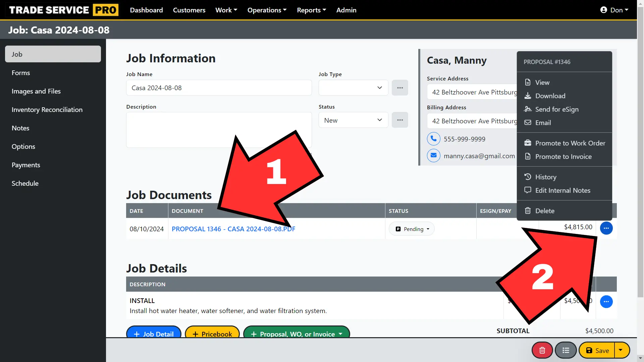Image resolution: width=644 pixels, height=362 pixels.
Task: Change the Pending document status dropdown
Action: (412, 229)
